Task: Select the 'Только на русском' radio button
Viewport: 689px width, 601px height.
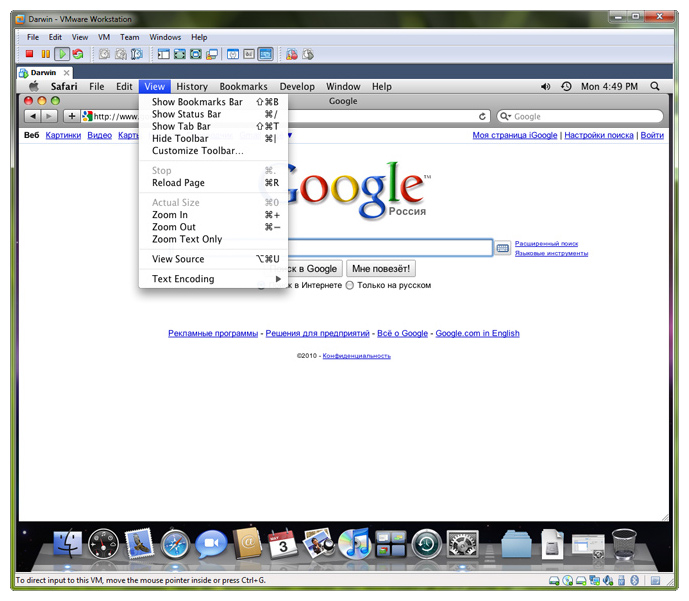Action: (x=350, y=285)
